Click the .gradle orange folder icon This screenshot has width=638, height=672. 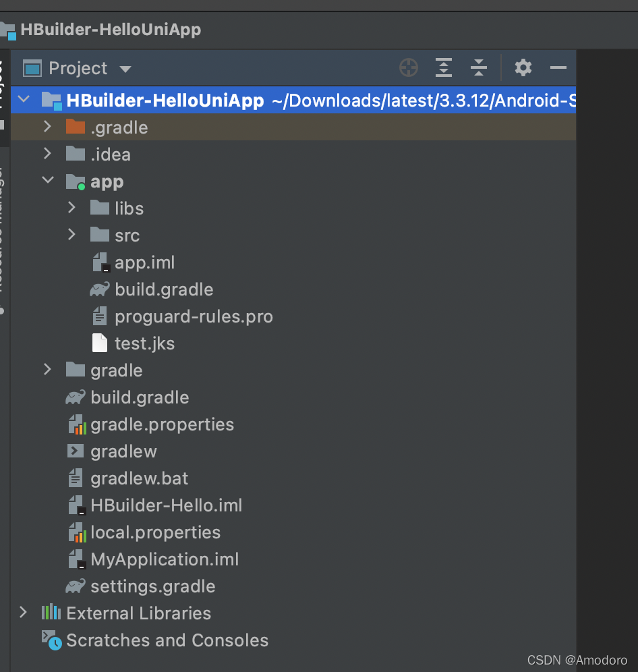[x=76, y=127]
